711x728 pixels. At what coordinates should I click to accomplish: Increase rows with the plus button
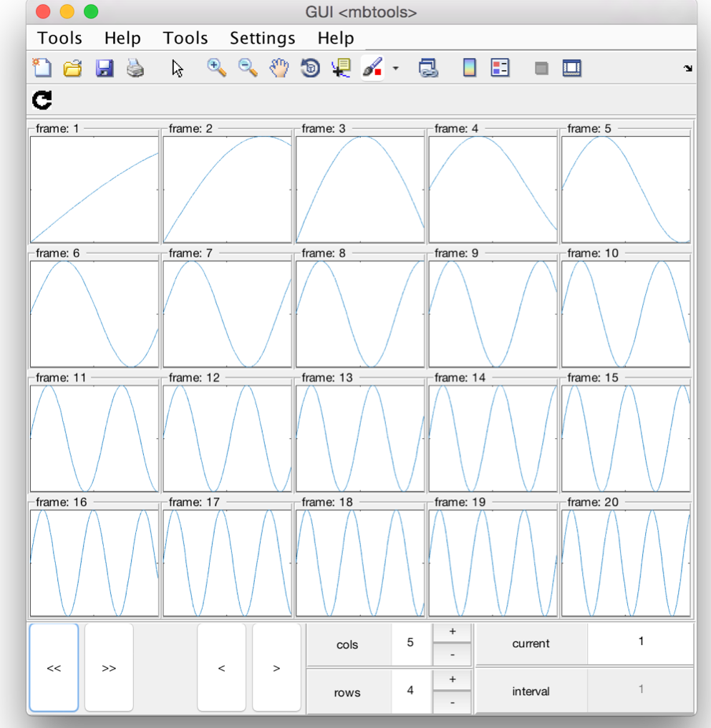(x=453, y=680)
